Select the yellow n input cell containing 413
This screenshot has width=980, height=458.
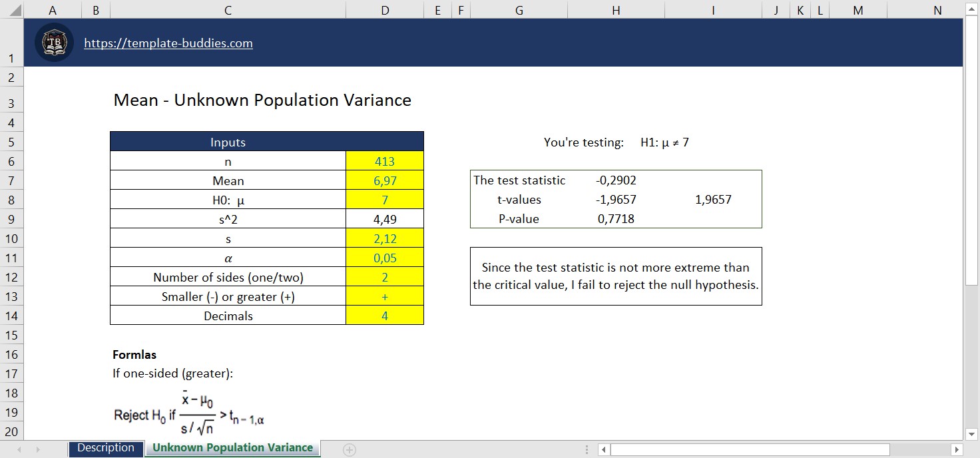point(385,160)
